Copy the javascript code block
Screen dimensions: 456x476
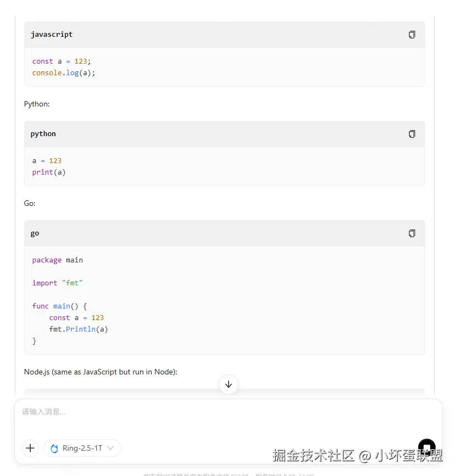[412, 35]
